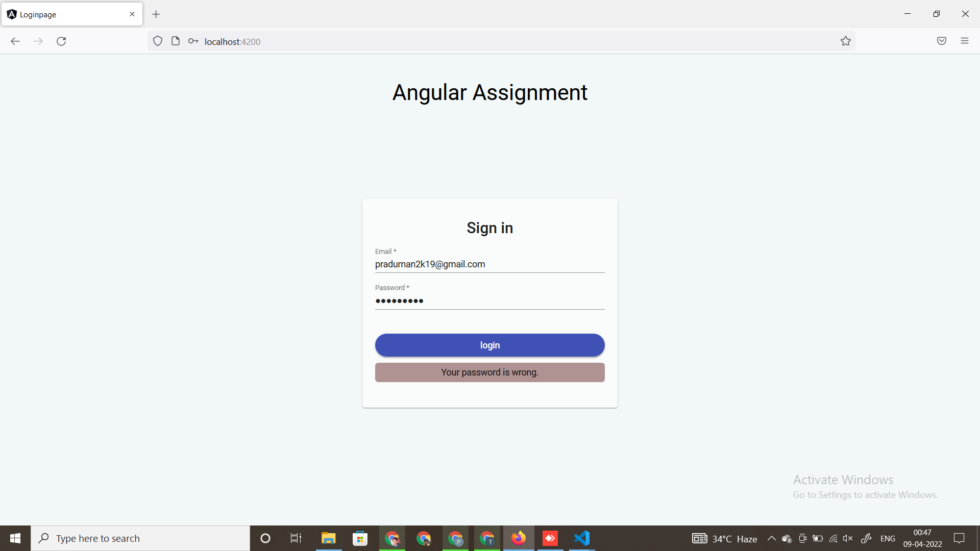Click the blue login button
The image size is (980, 551).
click(x=490, y=345)
